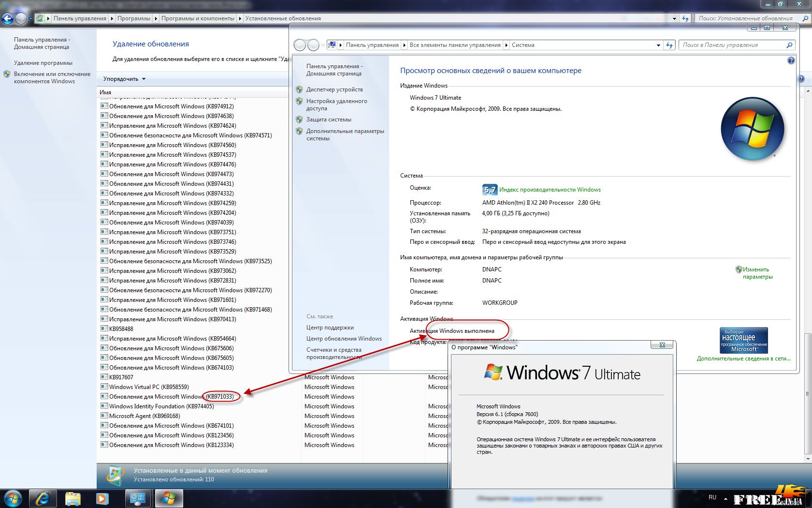Click Удаление программы in left pane
Image resolution: width=812 pixels, height=508 pixels.
tap(43, 63)
